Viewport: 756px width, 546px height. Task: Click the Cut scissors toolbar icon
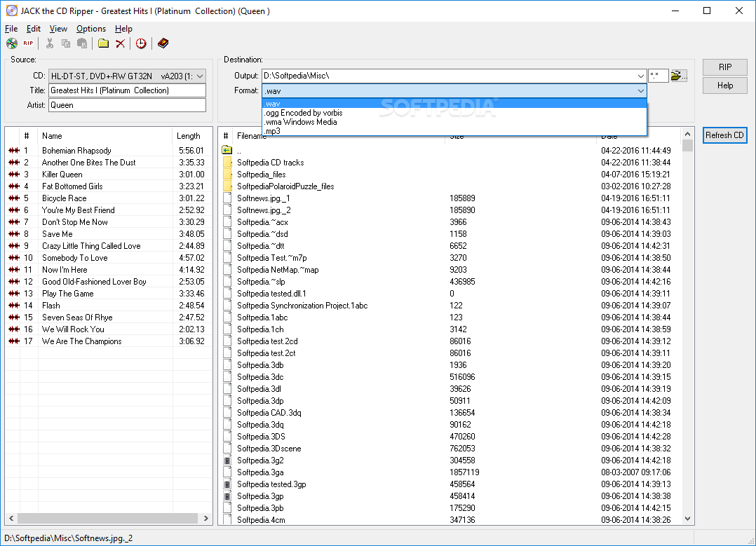tap(50, 43)
